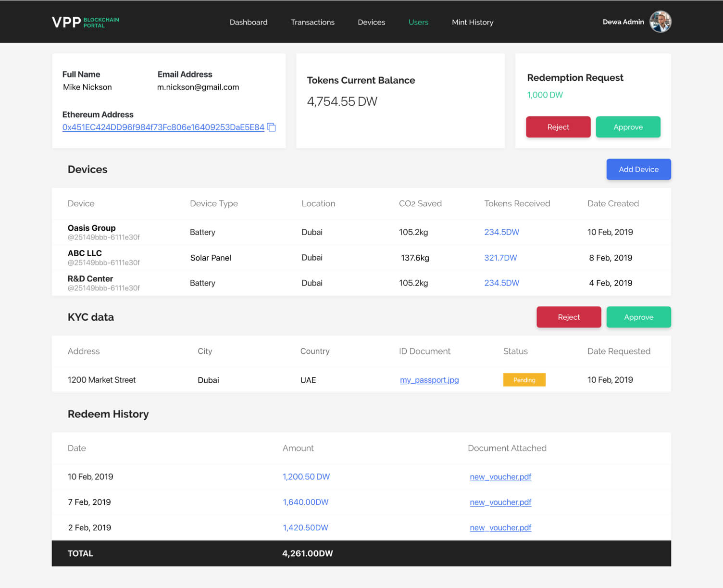The width and height of the screenshot is (723, 588).
Task: Approve the KYC data
Action: 638,317
